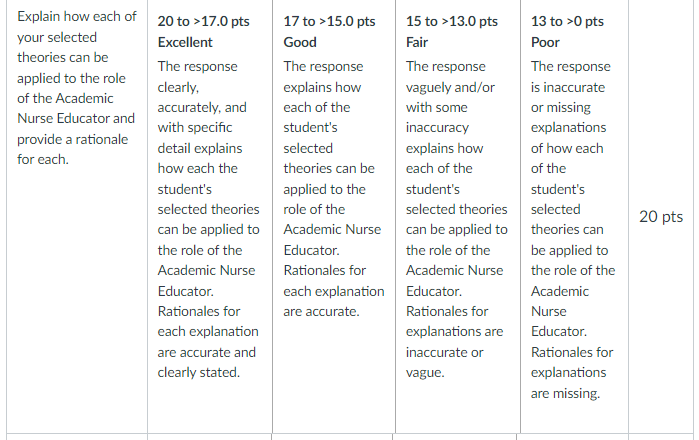The width and height of the screenshot is (699, 440).
Task: Click the Excellent description 'clearly stated.'
Action: pos(198,373)
